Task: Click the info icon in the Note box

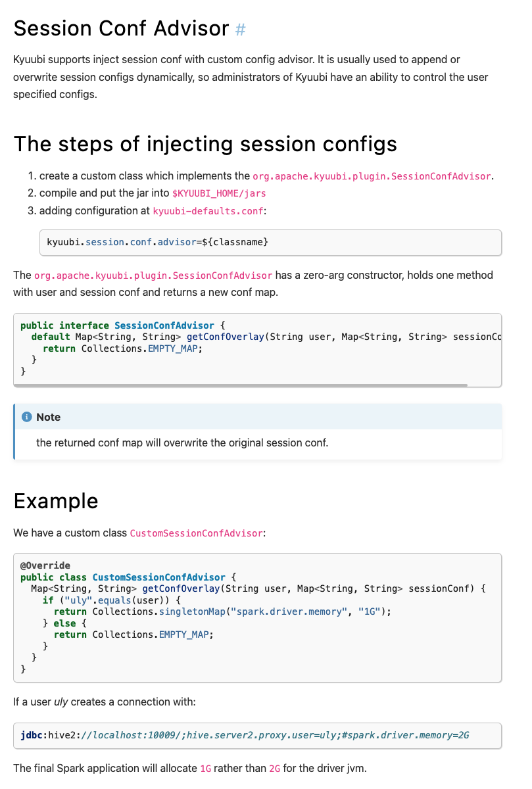Action: [x=27, y=417]
